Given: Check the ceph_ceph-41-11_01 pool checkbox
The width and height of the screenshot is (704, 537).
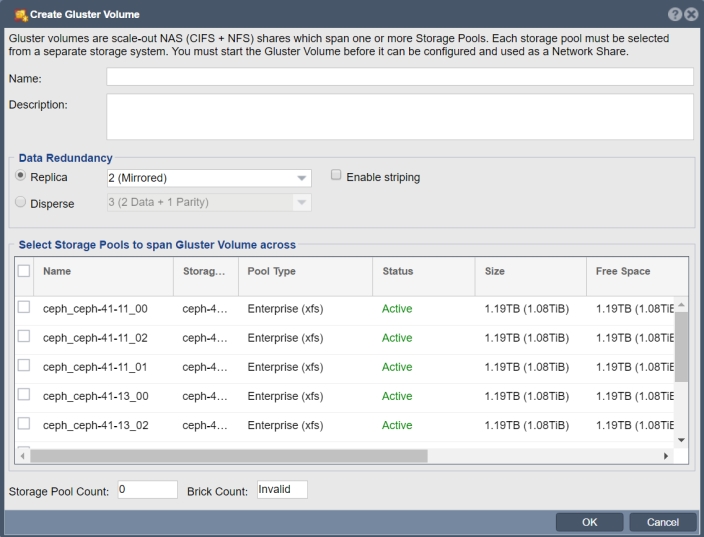Looking at the screenshot, I should (24, 365).
